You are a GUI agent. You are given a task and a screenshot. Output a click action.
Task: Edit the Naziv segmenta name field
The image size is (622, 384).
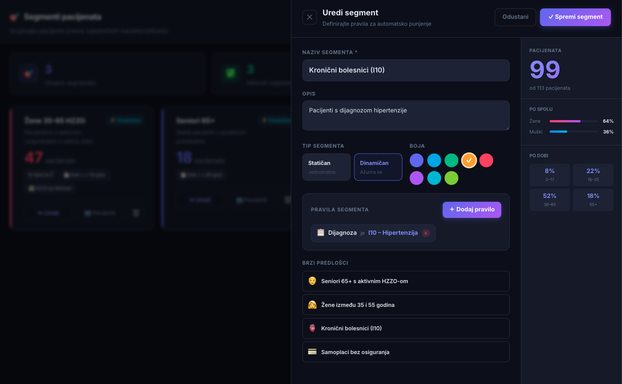tap(406, 70)
